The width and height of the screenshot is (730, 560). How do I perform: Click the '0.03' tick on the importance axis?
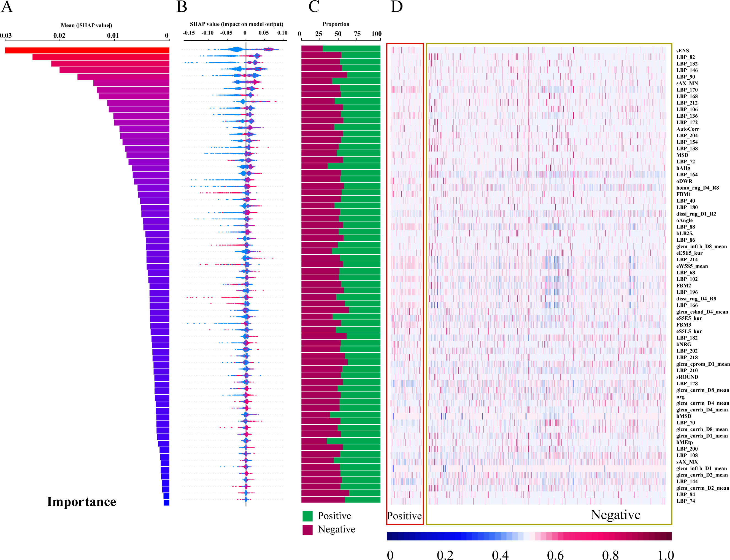pos(6,36)
